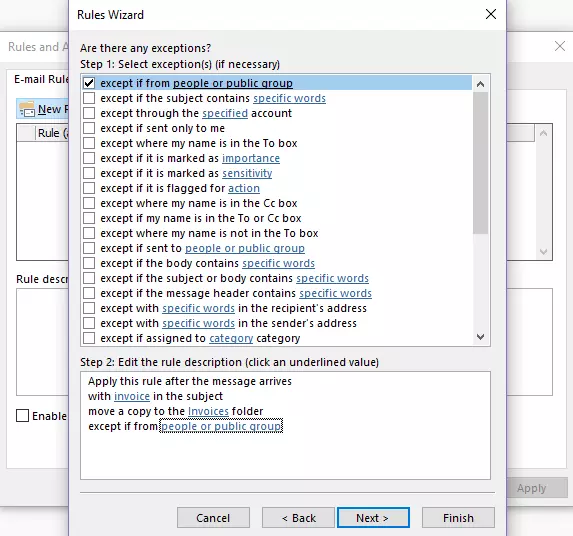Check 'except where my name is in the Cc box'
Screen dimensions: 573x536
pos(89,203)
